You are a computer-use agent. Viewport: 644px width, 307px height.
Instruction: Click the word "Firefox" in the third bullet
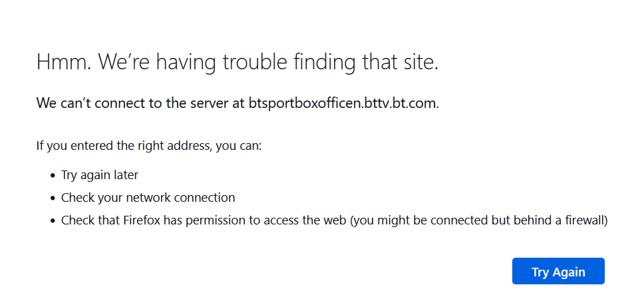click(142, 220)
